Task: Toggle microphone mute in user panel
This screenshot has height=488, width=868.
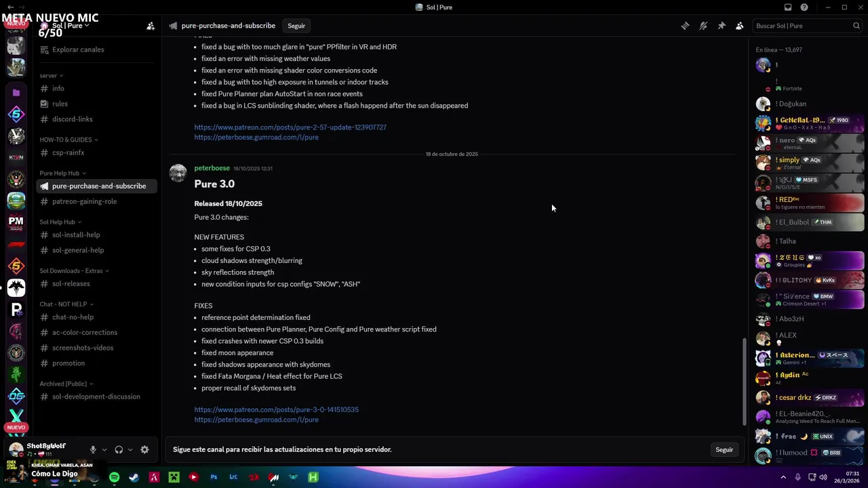Action: pyautogui.click(x=93, y=449)
